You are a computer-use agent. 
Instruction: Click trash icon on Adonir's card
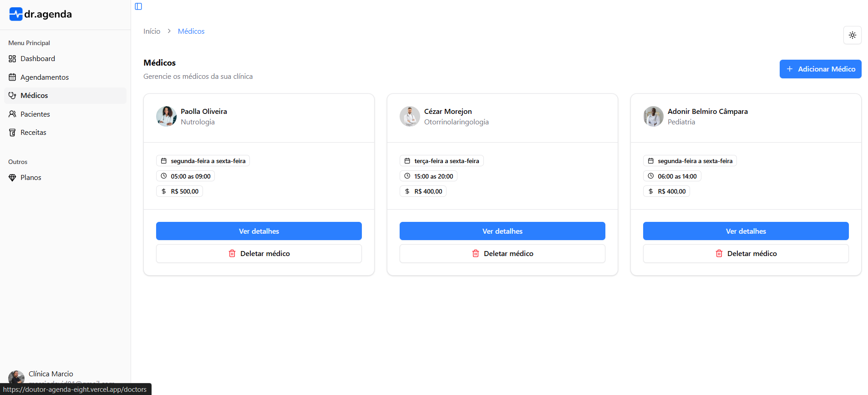[x=719, y=254]
